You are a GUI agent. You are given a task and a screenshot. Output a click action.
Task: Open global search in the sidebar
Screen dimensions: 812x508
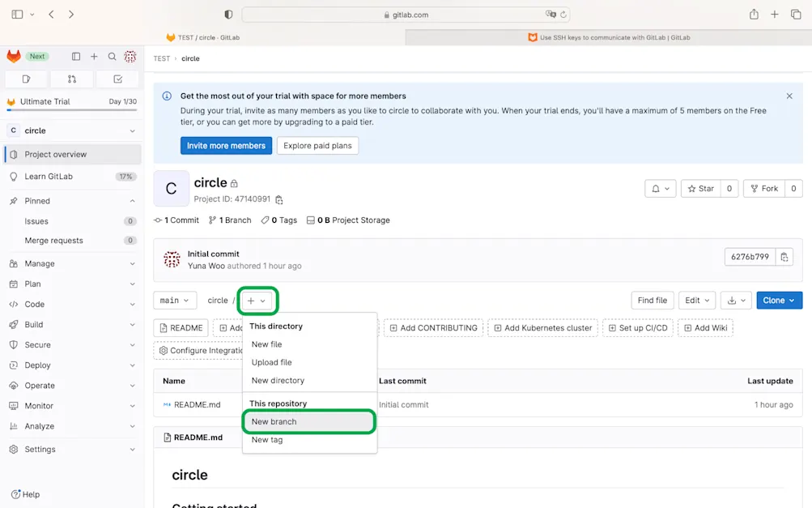pos(112,56)
